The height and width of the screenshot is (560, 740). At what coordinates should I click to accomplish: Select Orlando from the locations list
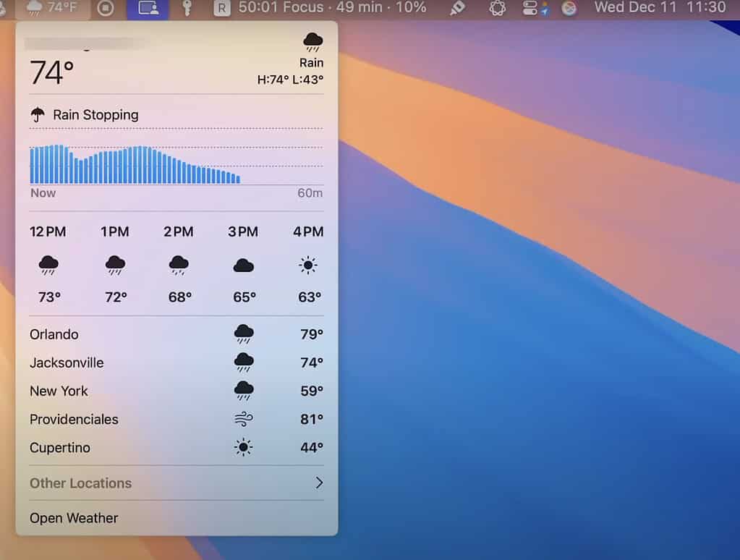[54, 334]
